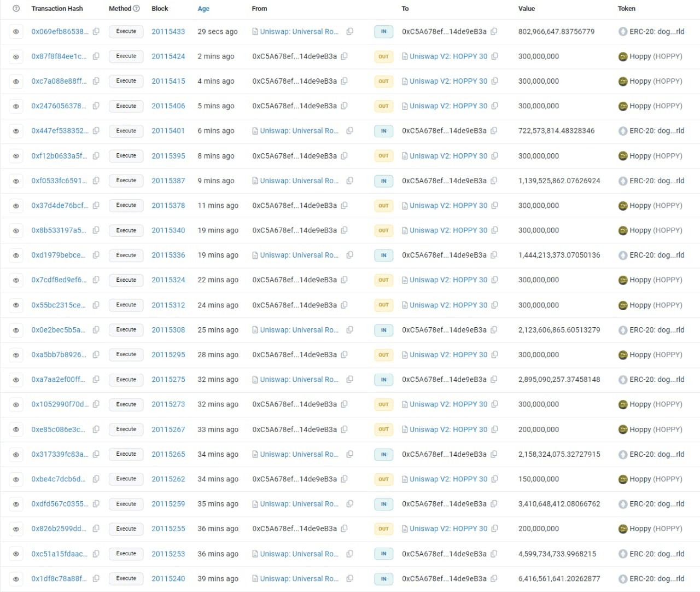
Task: Open block 20115259
Action: click(168, 504)
